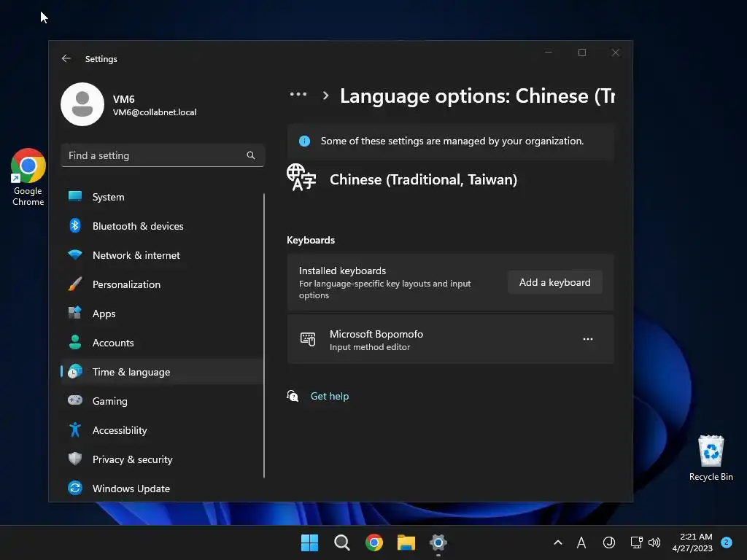
Task: Click the System monitor icon in sidebar
Action: (x=75, y=196)
